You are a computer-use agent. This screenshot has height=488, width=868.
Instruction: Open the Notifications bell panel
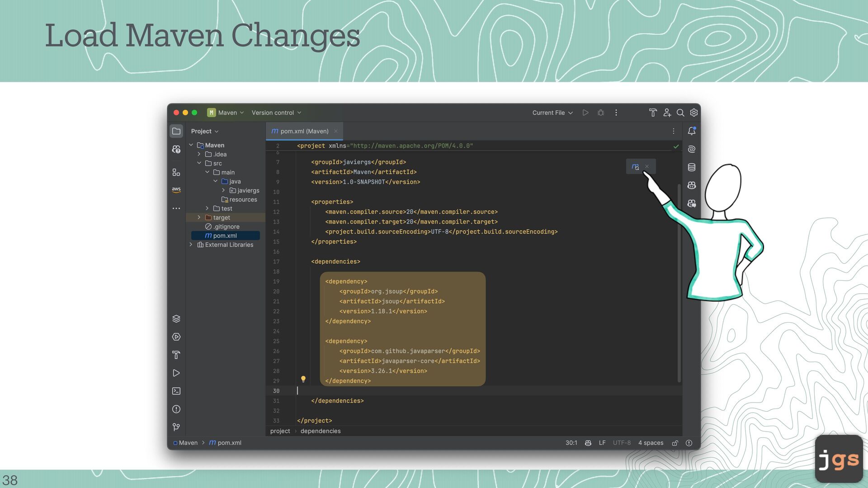(x=691, y=131)
